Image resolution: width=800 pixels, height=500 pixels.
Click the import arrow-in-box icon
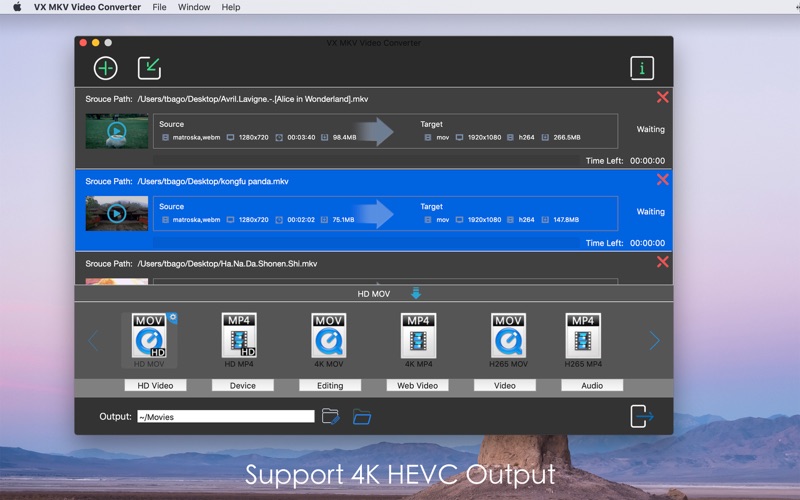click(149, 68)
